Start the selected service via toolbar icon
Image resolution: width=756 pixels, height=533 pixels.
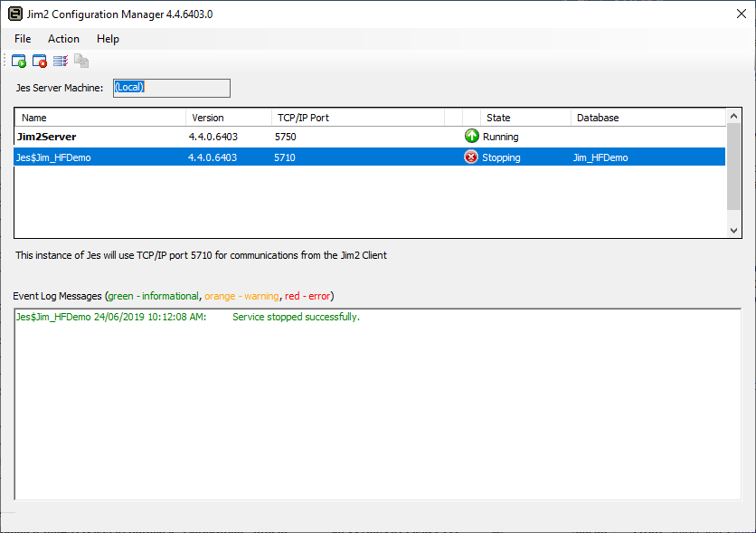click(18, 60)
